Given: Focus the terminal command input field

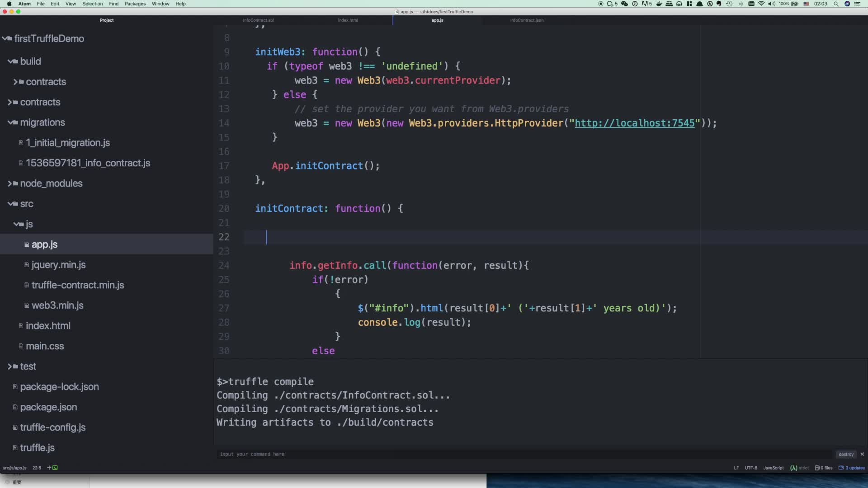Looking at the screenshot, I should coord(524,454).
